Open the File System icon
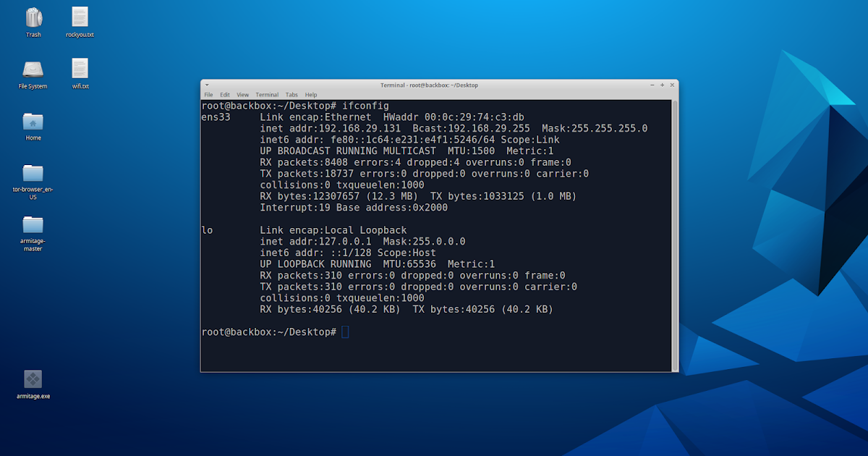 click(x=33, y=71)
